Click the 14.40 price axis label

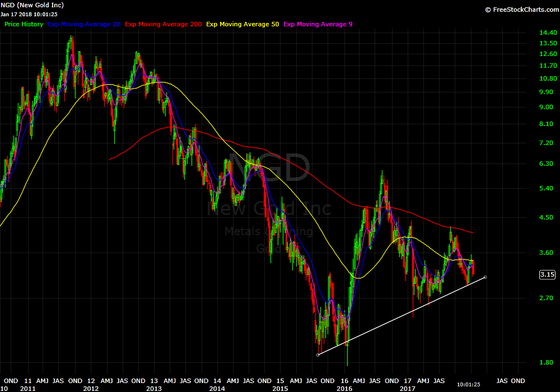[548, 32]
